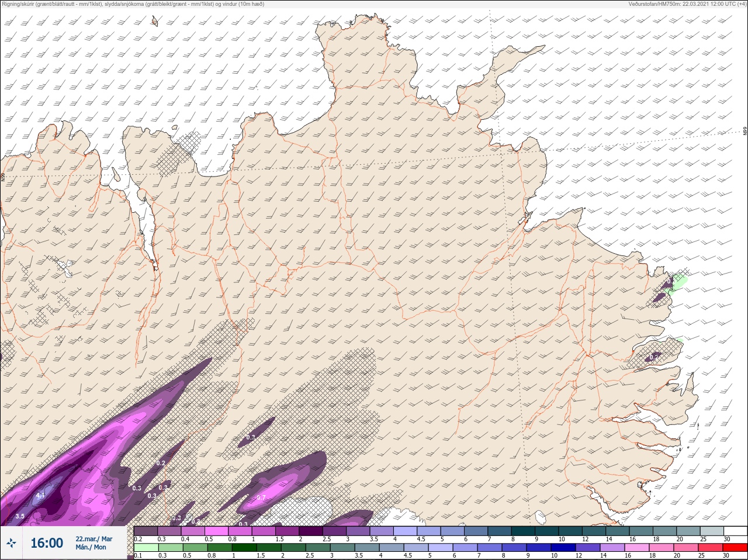Select the darkest purple 2 swatch in upper legend

click(311, 531)
